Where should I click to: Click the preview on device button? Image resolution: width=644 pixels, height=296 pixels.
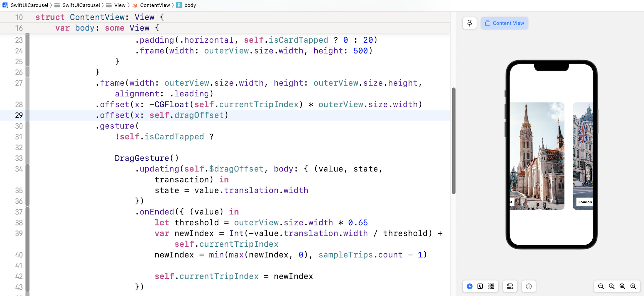[x=529, y=286]
